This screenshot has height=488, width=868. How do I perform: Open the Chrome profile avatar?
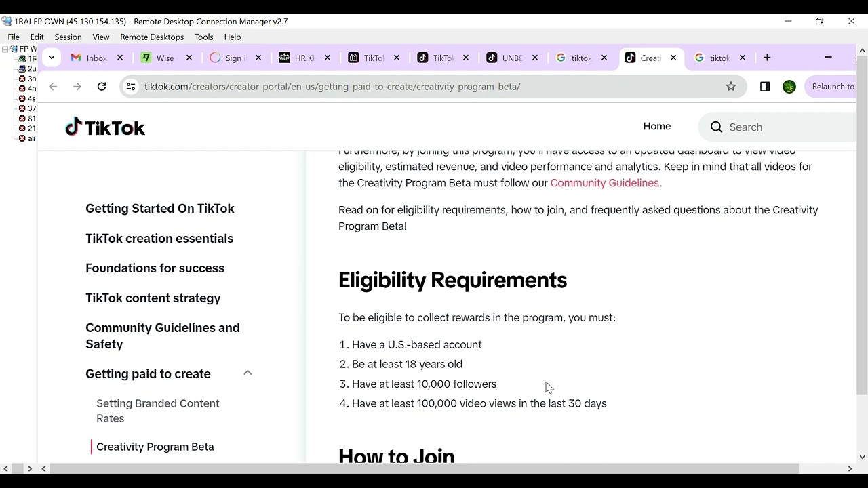(x=789, y=87)
